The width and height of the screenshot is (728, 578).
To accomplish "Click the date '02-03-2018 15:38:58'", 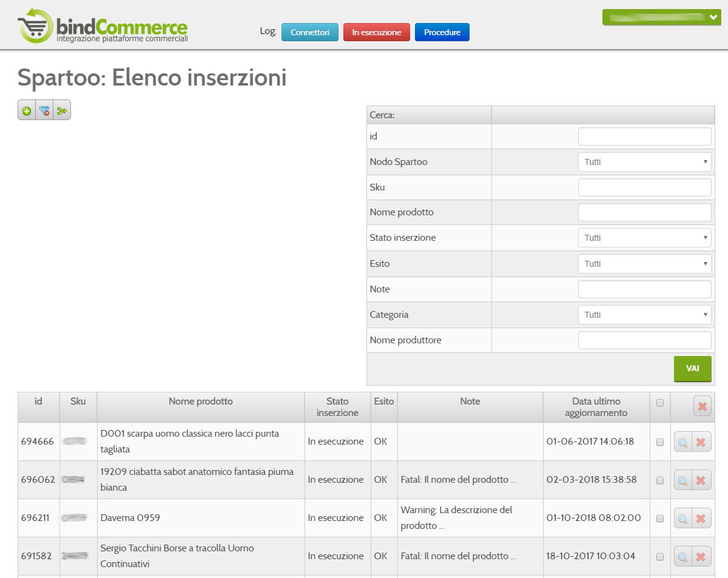I will click(591, 480).
